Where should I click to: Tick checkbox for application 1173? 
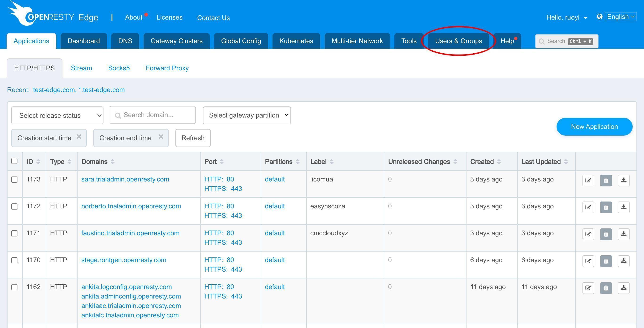(x=15, y=180)
